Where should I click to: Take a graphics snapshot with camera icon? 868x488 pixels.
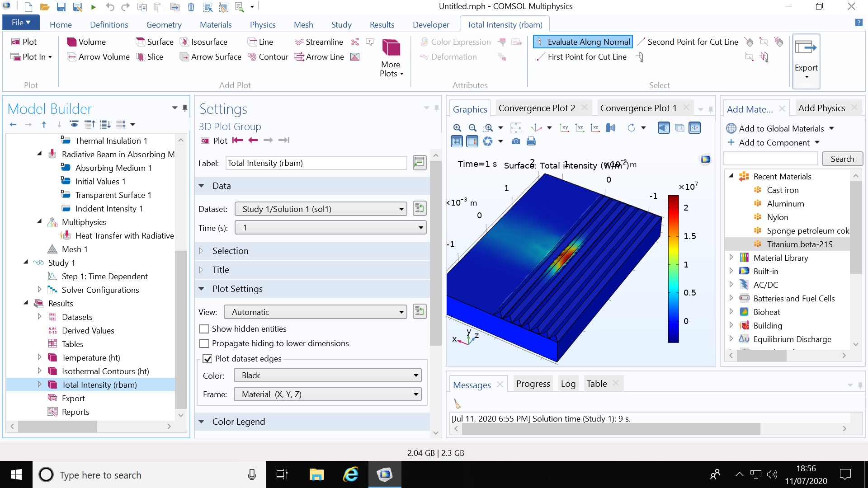pos(516,141)
